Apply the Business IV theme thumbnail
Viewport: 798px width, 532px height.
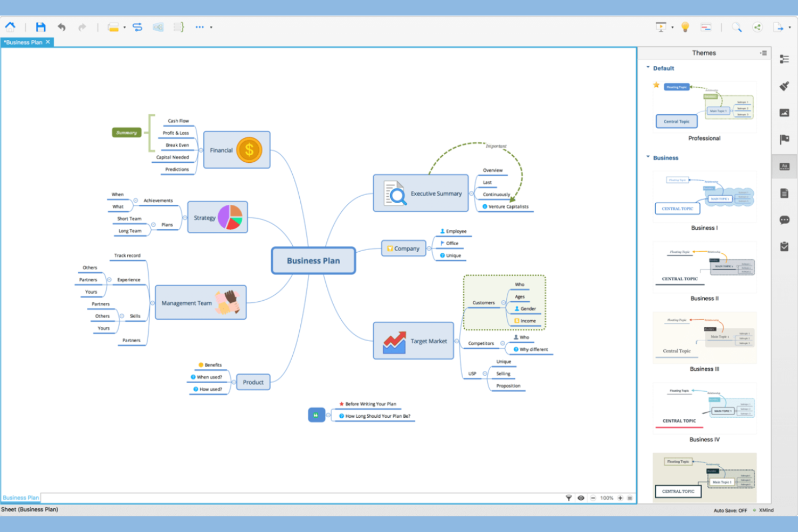click(705, 409)
